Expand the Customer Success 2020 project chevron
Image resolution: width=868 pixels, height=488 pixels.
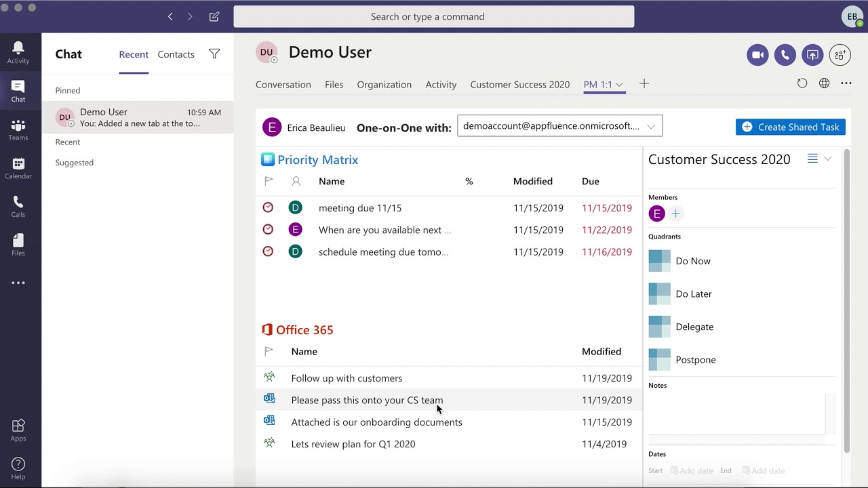point(827,159)
